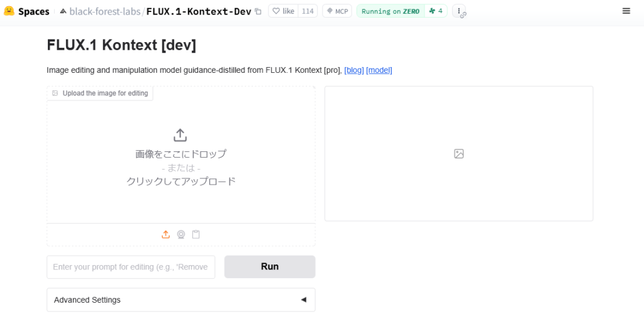The image size is (644, 326).
Task: Click the black-forest-labs owner link
Action: coord(105,11)
